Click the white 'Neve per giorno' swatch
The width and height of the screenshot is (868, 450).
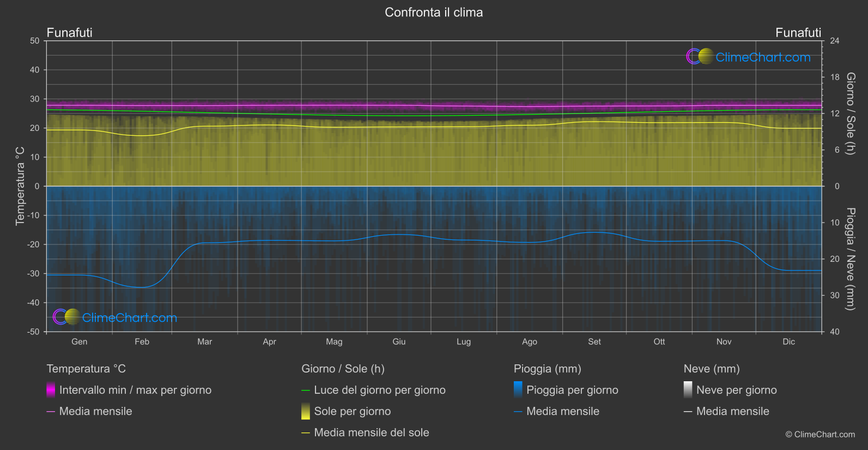click(688, 390)
